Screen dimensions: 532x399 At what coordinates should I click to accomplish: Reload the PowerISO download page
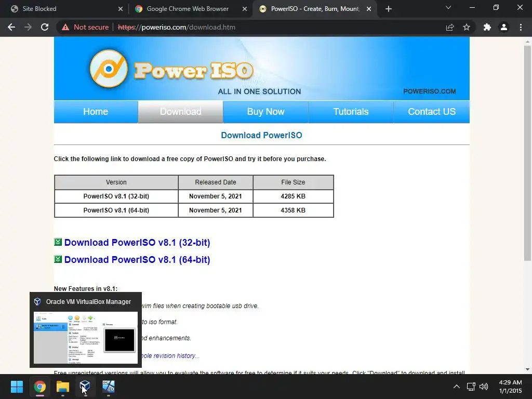(45, 27)
